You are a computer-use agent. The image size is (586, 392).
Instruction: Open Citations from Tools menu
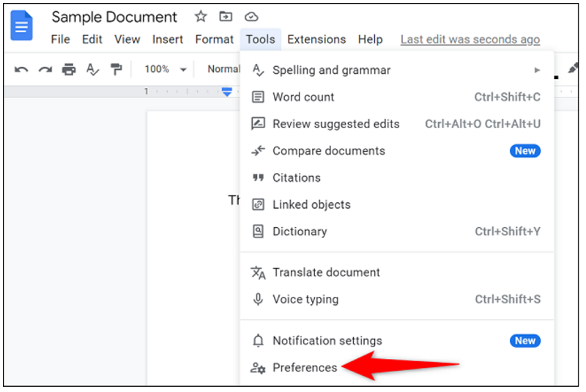pos(396,178)
